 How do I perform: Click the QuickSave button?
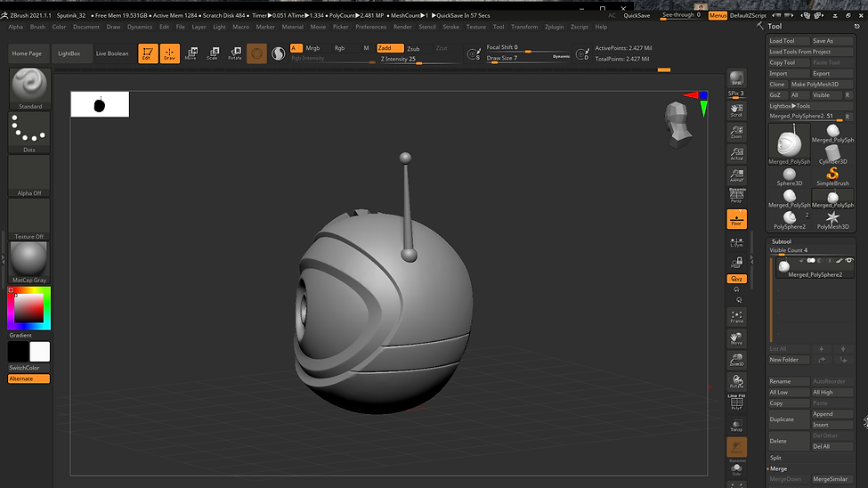click(637, 15)
